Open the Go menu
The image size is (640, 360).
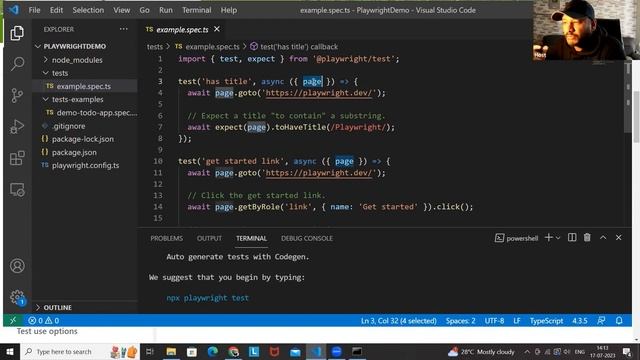(144, 10)
